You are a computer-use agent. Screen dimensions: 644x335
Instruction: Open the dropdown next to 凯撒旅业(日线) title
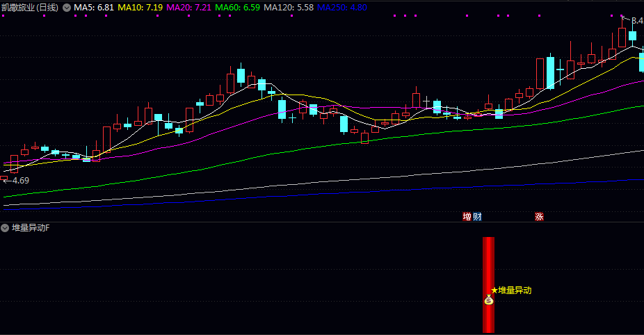pyautogui.click(x=67, y=8)
